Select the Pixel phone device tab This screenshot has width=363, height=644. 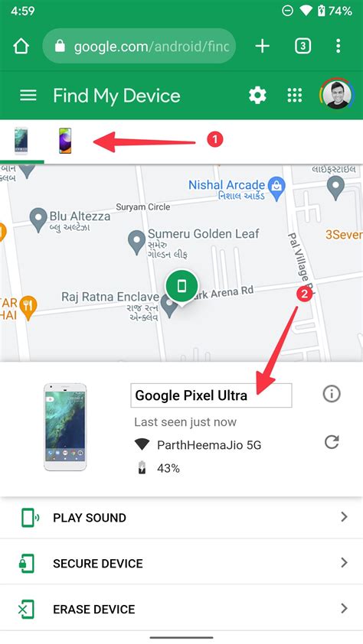coord(21,141)
